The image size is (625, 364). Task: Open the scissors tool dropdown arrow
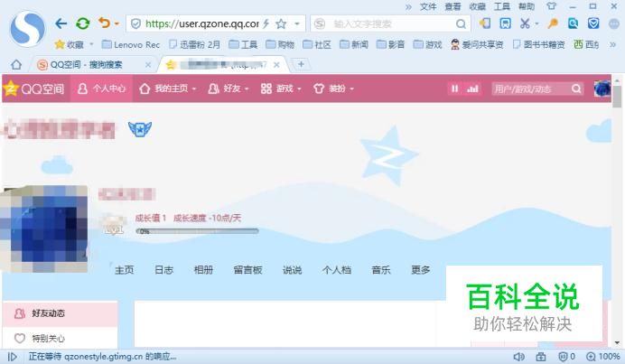click(536, 23)
